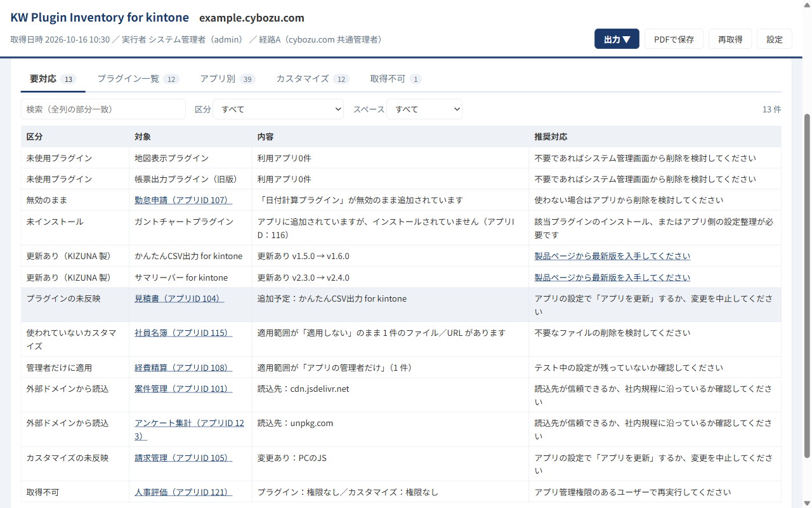Click 未インストール category cell
The image size is (812, 508).
tap(75, 228)
